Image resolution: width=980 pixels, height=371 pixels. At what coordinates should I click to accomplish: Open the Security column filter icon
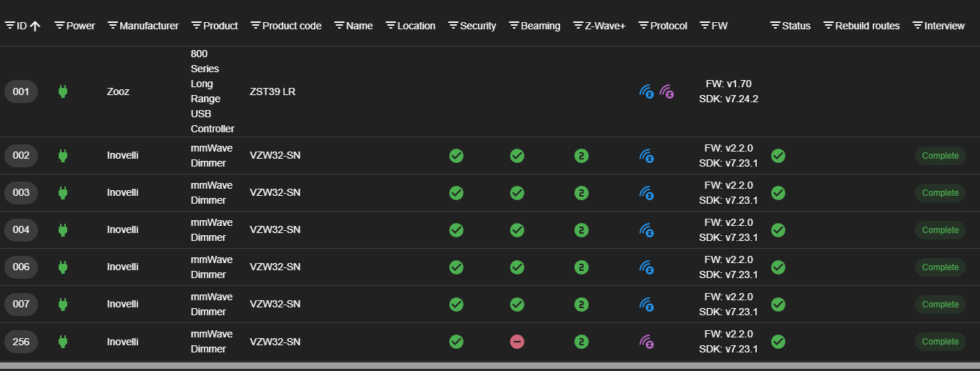pos(453,26)
